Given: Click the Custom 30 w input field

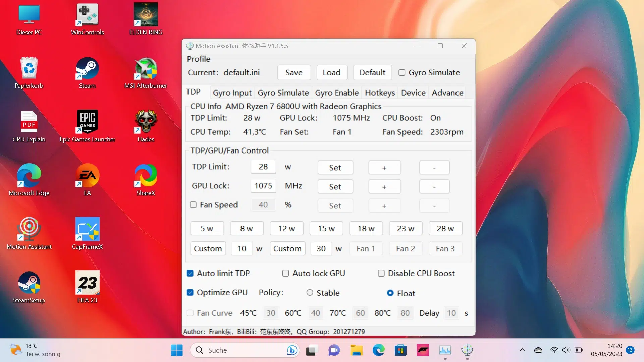Looking at the screenshot, I should pyautogui.click(x=321, y=248).
